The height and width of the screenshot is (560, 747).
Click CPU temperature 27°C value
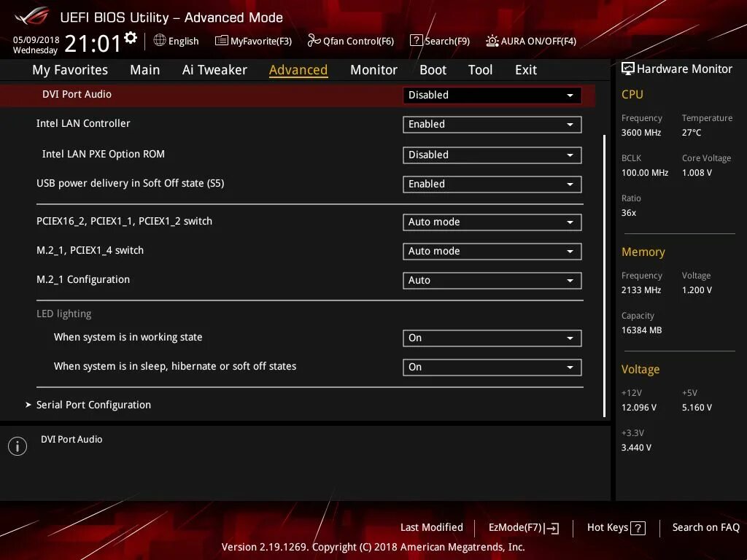coord(692,133)
